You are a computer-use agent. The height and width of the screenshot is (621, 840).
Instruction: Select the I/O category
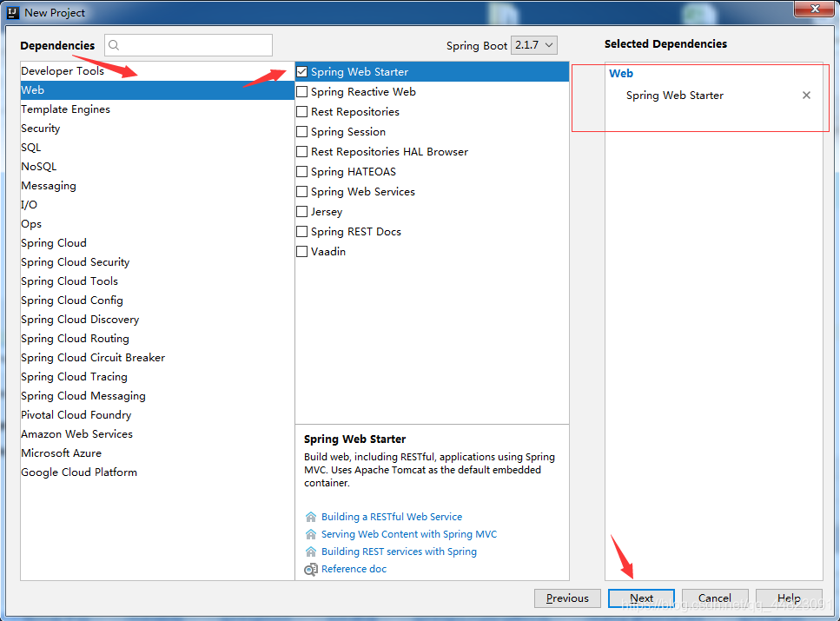[x=157, y=205]
